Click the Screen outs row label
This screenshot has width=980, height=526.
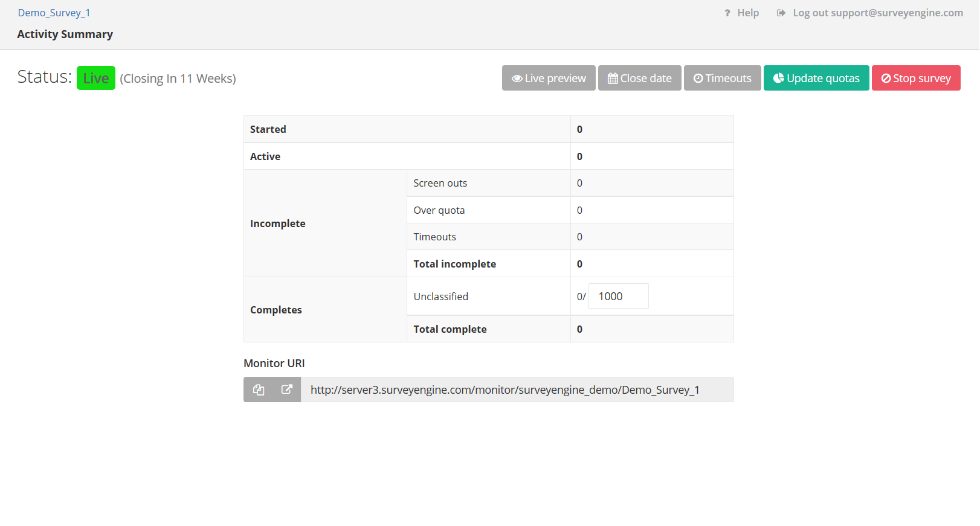coord(440,183)
